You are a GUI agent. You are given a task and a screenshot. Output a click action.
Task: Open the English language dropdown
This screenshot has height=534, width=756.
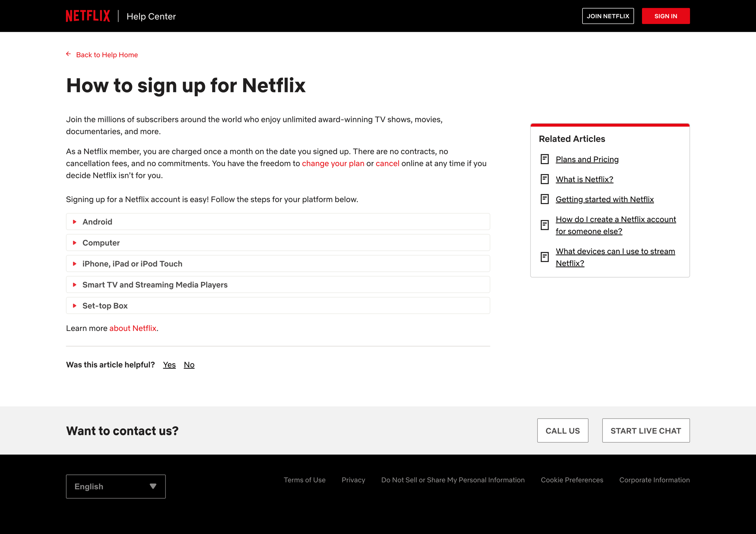click(116, 487)
